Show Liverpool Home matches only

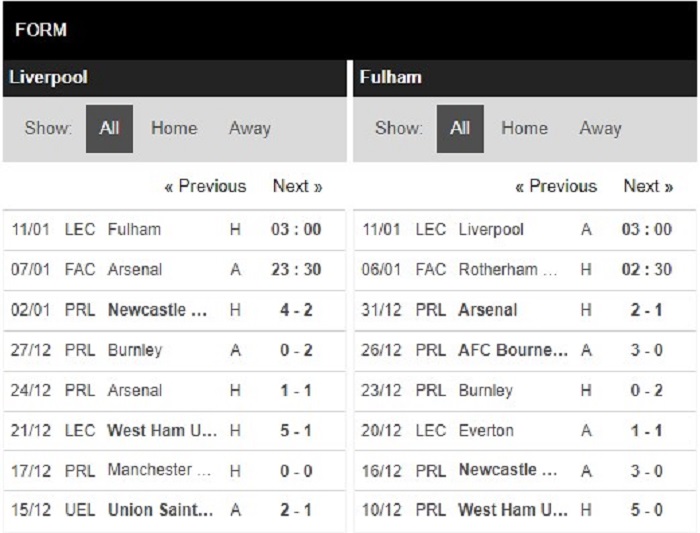[174, 129]
